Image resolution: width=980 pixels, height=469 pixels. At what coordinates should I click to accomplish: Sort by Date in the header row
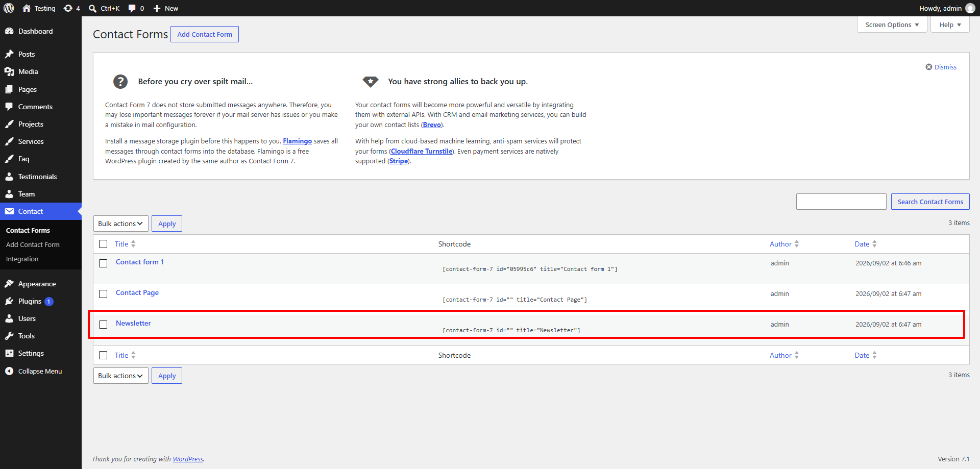click(866, 244)
